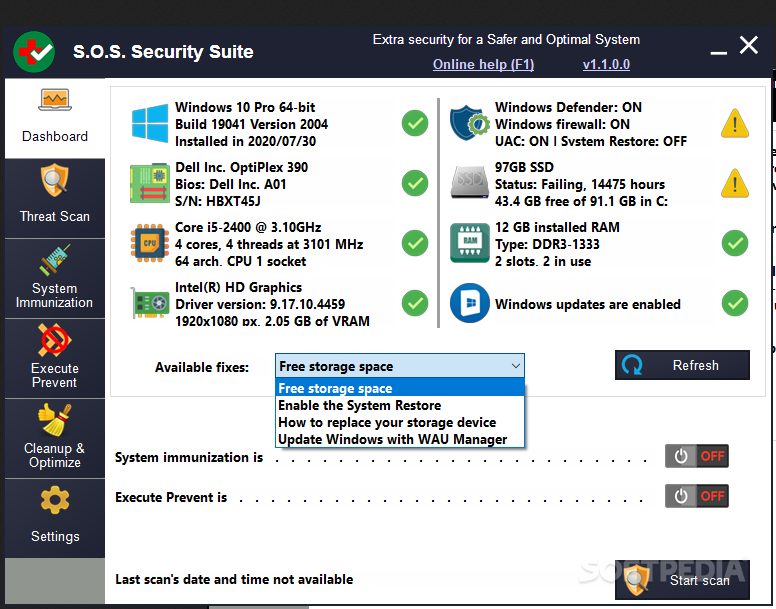Image resolution: width=776 pixels, height=609 pixels.
Task: Click the CPU chip icon
Action: pos(150,243)
